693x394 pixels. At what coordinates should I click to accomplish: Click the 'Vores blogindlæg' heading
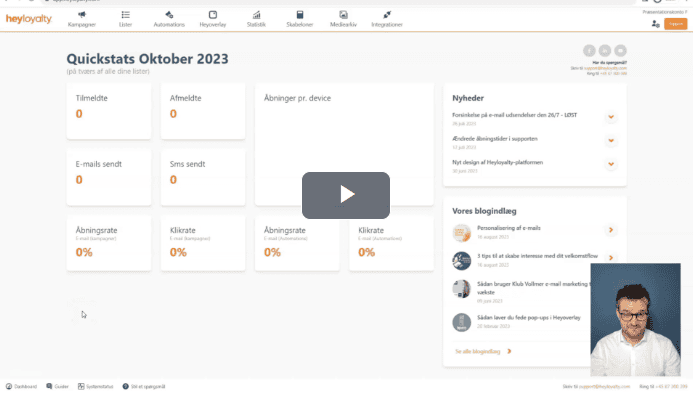pos(484,211)
